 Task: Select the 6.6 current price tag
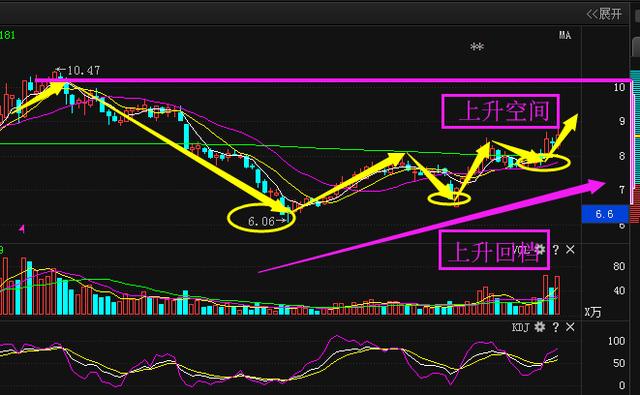coord(604,214)
